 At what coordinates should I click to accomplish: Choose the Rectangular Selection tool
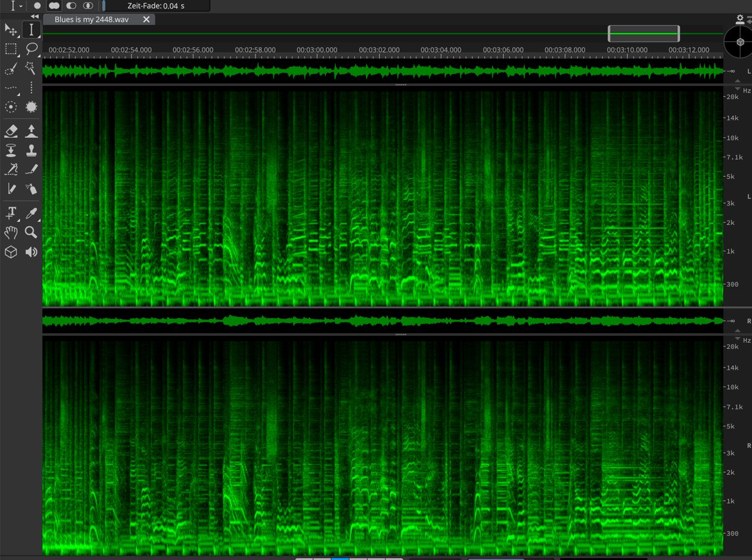pyautogui.click(x=11, y=49)
